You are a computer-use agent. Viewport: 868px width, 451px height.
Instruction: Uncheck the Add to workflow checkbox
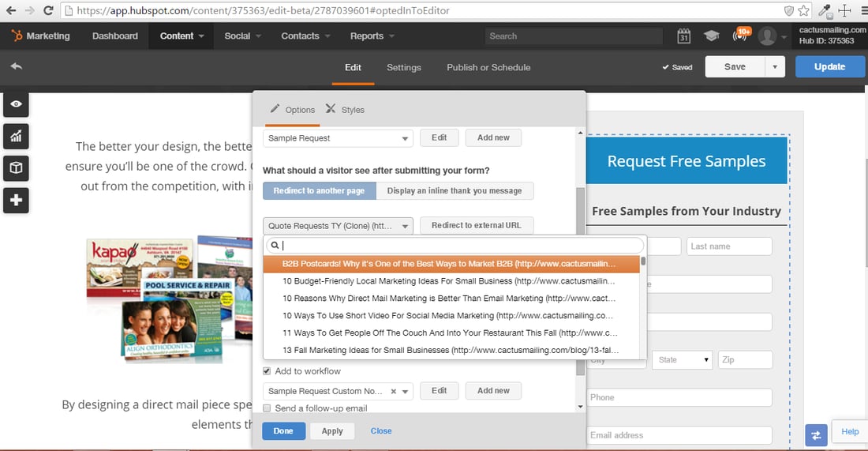[x=267, y=371]
